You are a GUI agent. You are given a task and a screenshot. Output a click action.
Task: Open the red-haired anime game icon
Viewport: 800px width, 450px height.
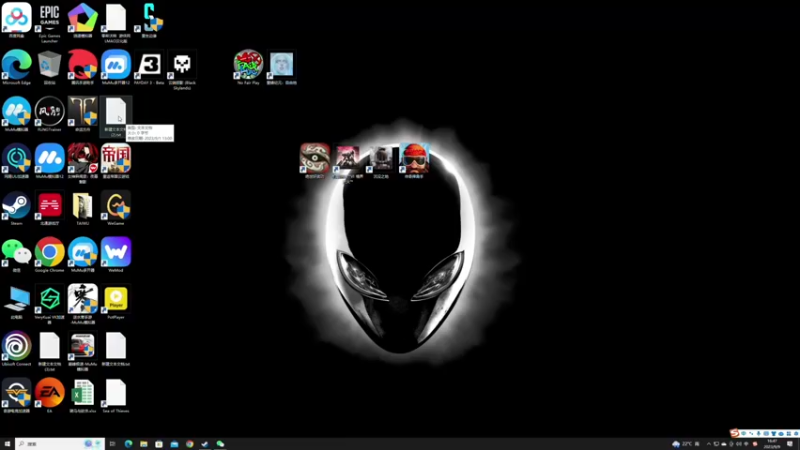click(x=83, y=163)
